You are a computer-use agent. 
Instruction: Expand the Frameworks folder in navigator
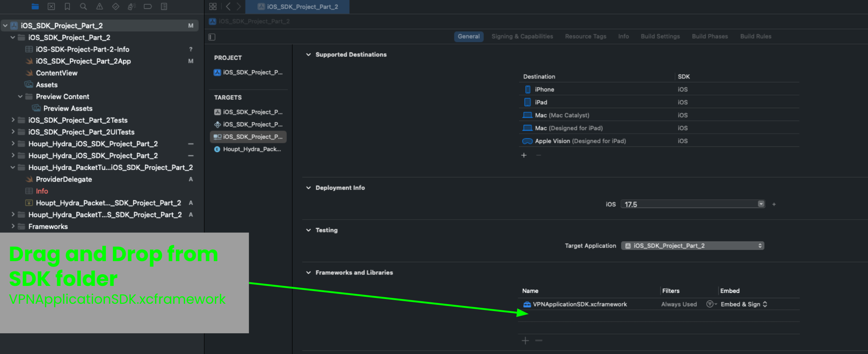coord(13,226)
